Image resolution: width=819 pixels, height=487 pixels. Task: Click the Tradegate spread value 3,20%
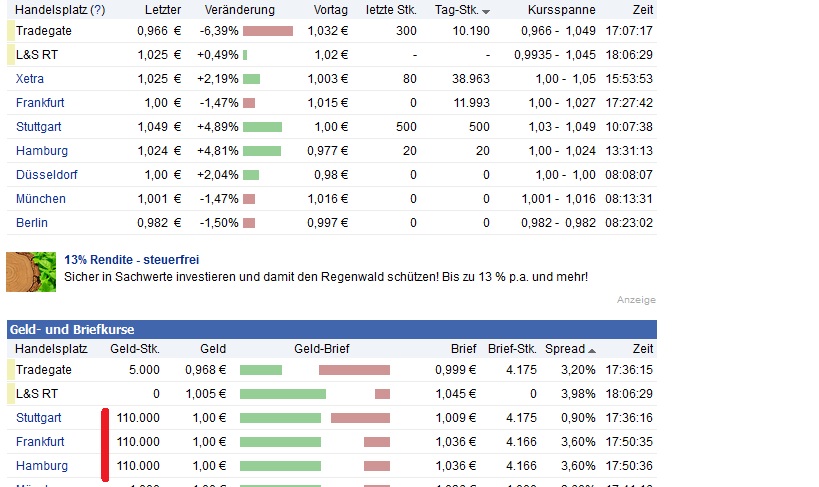tap(578, 370)
